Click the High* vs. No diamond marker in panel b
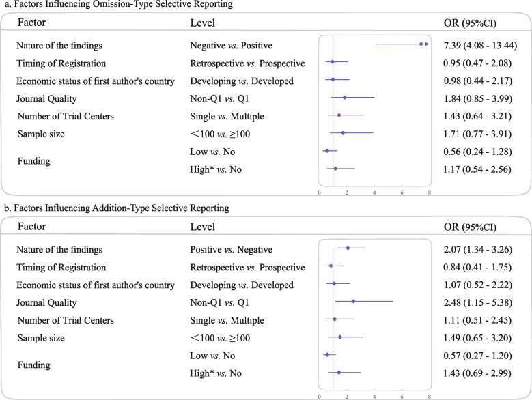 [x=339, y=372]
